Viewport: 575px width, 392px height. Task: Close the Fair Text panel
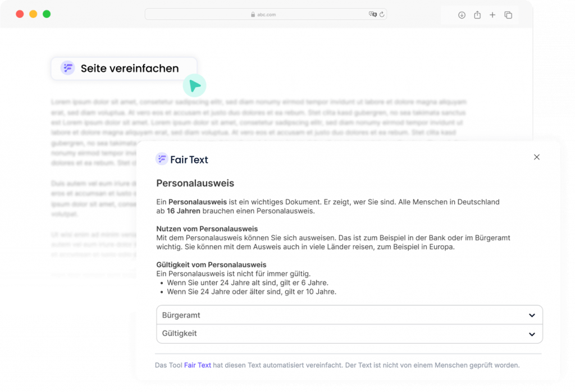tap(536, 157)
